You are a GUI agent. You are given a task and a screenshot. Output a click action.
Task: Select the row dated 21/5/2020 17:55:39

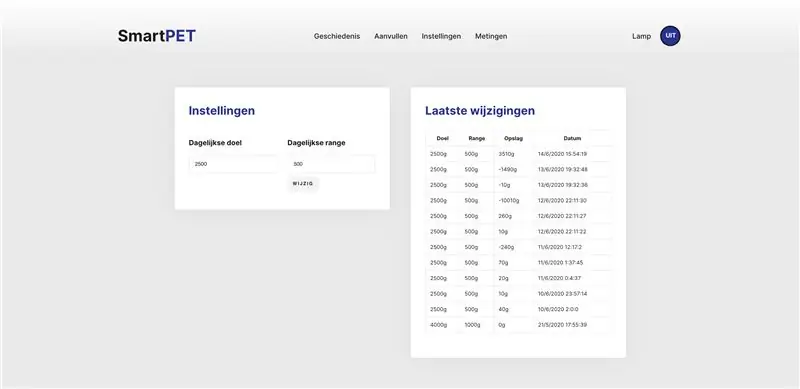click(519, 325)
